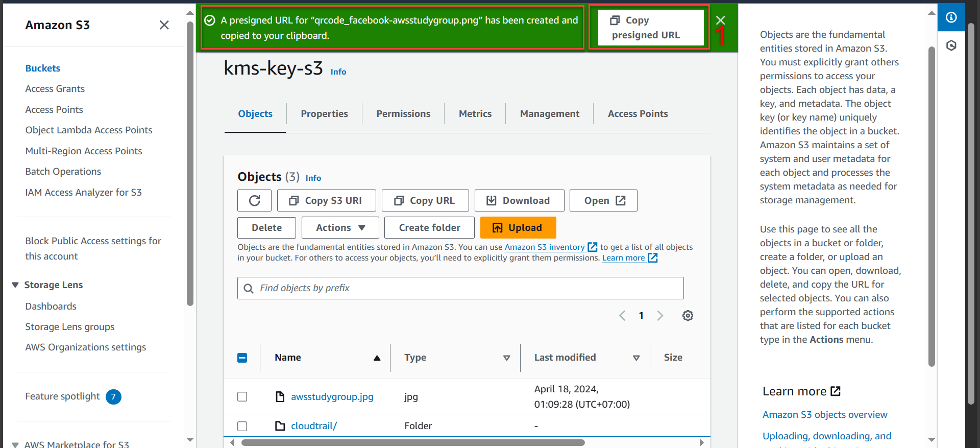980x448 pixels.
Task: Copy the S3 URI of selected object
Action: tap(327, 201)
